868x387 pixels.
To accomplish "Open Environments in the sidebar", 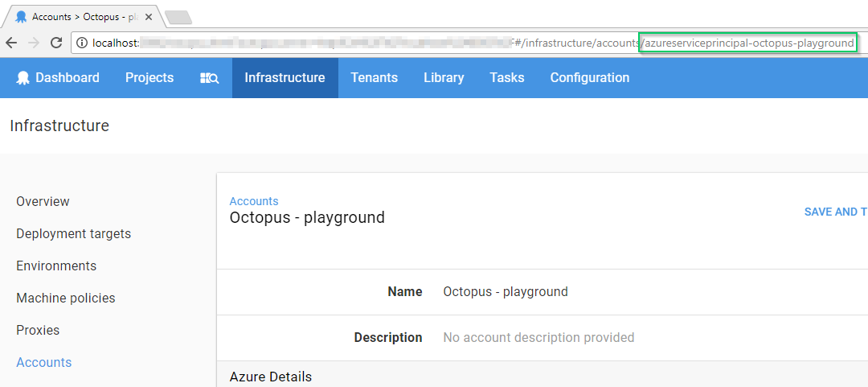I will (x=56, y=266).
